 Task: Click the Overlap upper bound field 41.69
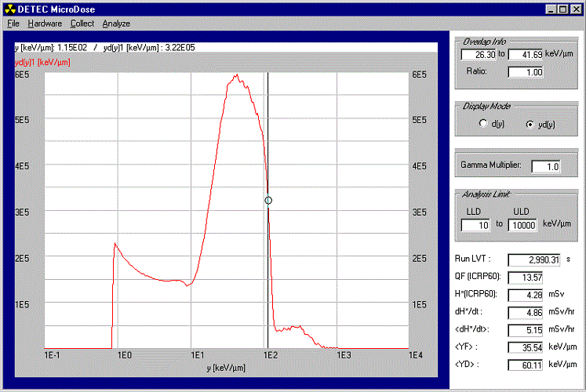click(526, 55)
